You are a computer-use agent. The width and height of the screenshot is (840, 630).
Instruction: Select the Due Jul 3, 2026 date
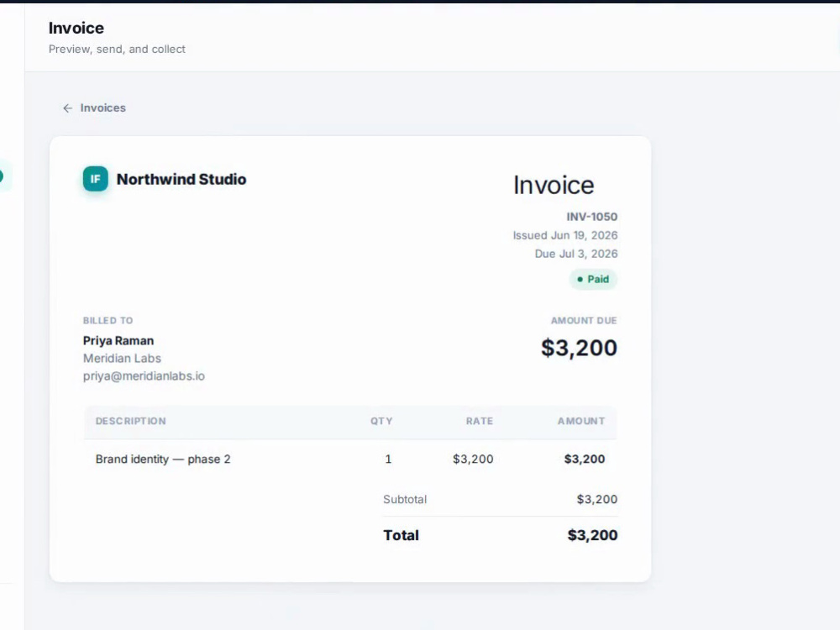point(576,254)
